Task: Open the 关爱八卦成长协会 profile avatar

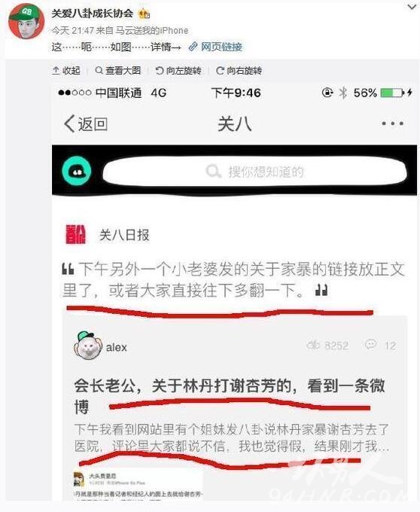Action: tap(26, 22)
